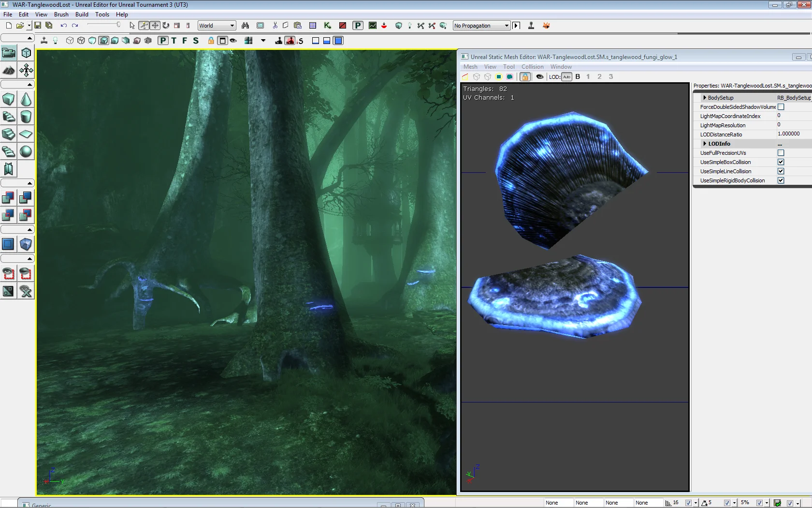Open the Tools menu
This screenshot has width=812, height=508.
[x=102, y=15]
